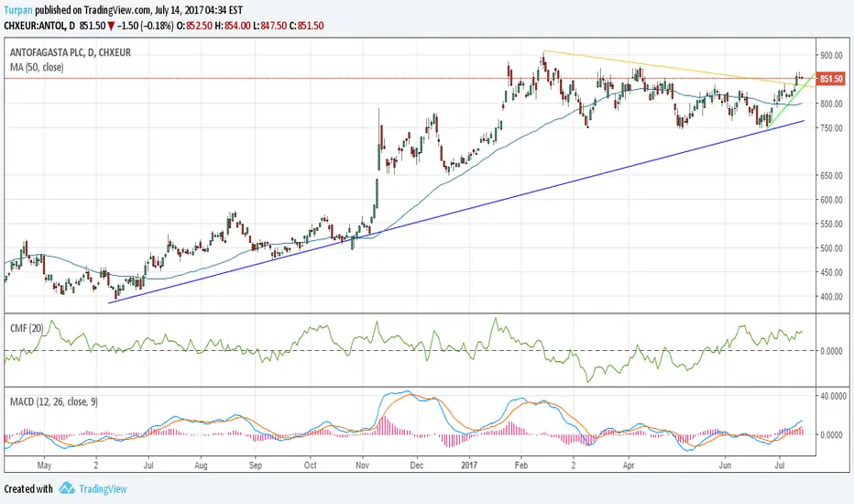
Task: Click the CMF (20) indicator label
Action: coord(27,329)
